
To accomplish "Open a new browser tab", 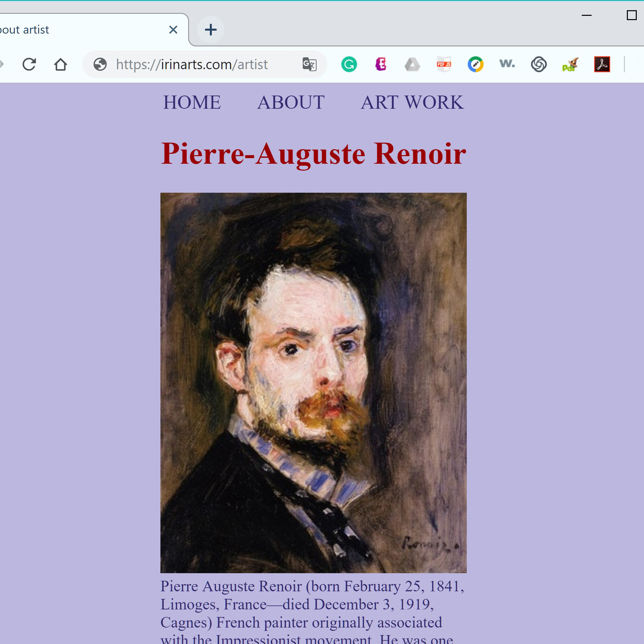I will 211,30.
